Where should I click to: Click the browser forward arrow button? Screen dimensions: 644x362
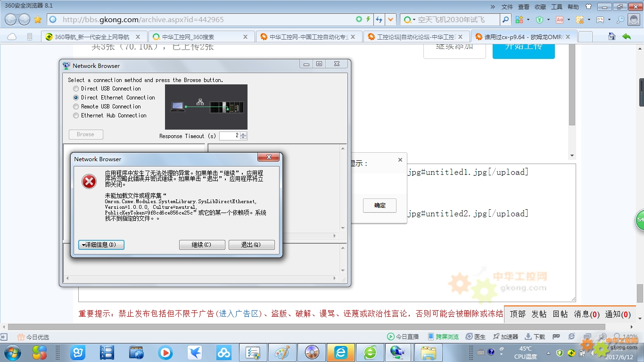[x=24, y=19]
